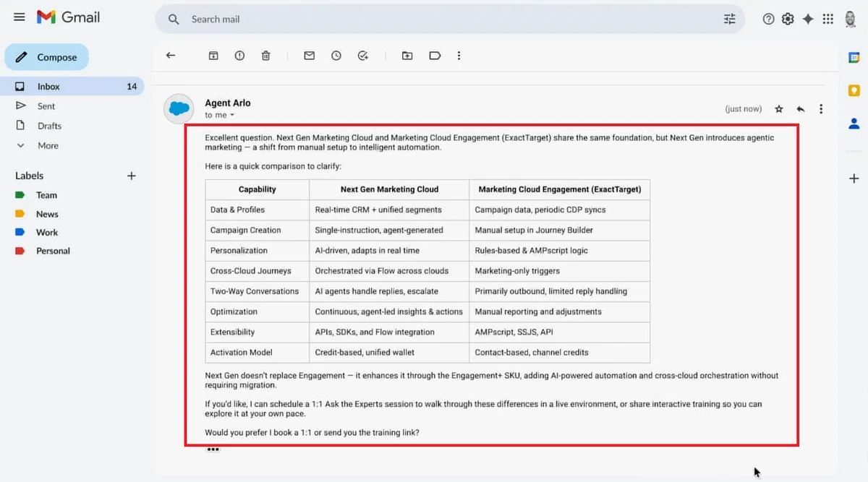Screen dimensions: 868x482
Task: Move email to a folder
Action: 407,56
